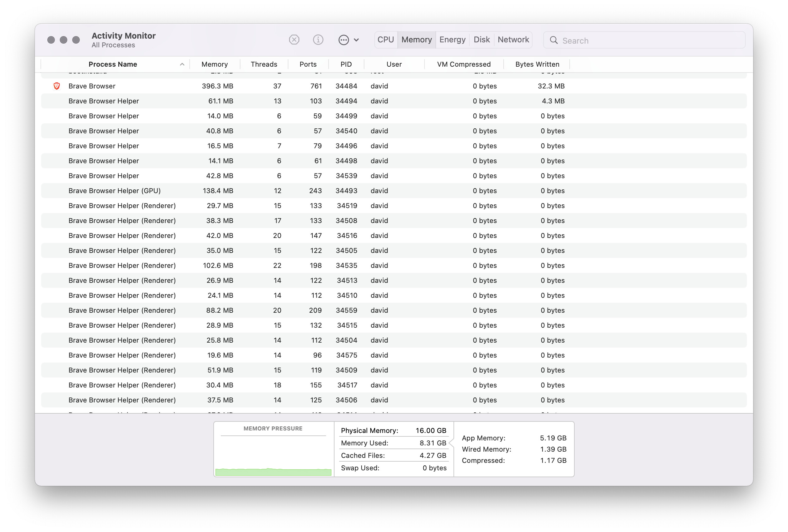Viewport: 788px width, 532px height.
Task: Expand the actions menu chevron
Action: pyautogui.click(x=356, y=40)
